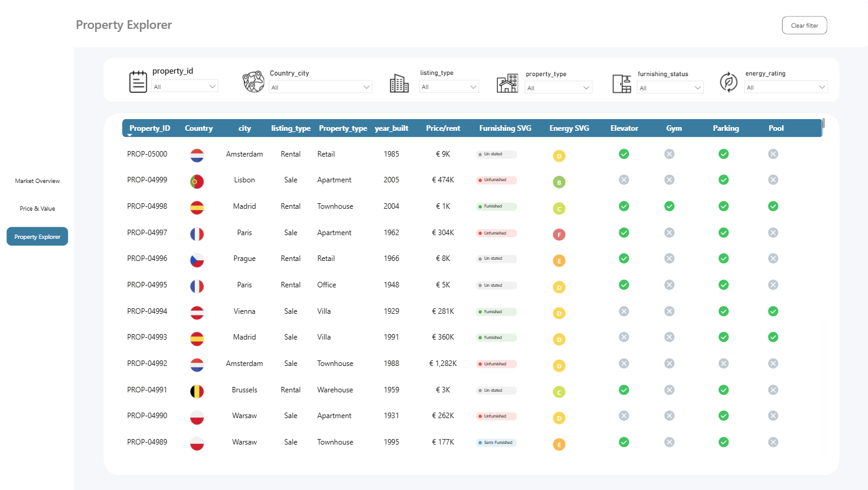Screen dimensions: 868x490
Task: Click the listing_type building icon
Action: click(x=399, y=83)
